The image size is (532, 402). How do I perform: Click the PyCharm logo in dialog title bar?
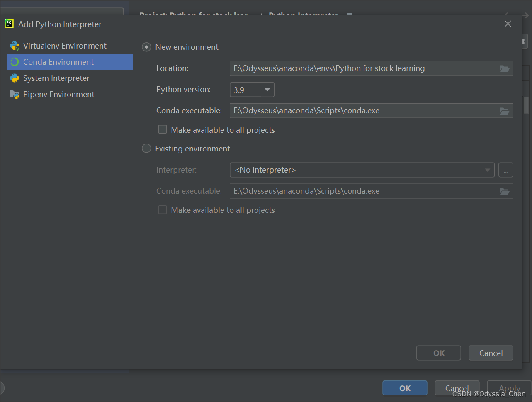[9, 24]
